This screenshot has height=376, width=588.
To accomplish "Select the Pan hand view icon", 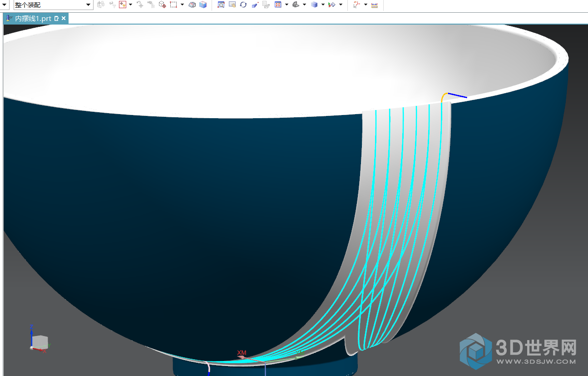I will 232,5.
